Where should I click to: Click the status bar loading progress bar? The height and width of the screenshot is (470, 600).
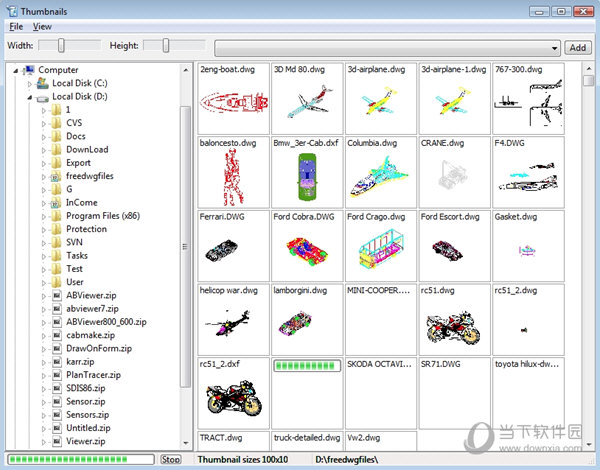[81, 459]
